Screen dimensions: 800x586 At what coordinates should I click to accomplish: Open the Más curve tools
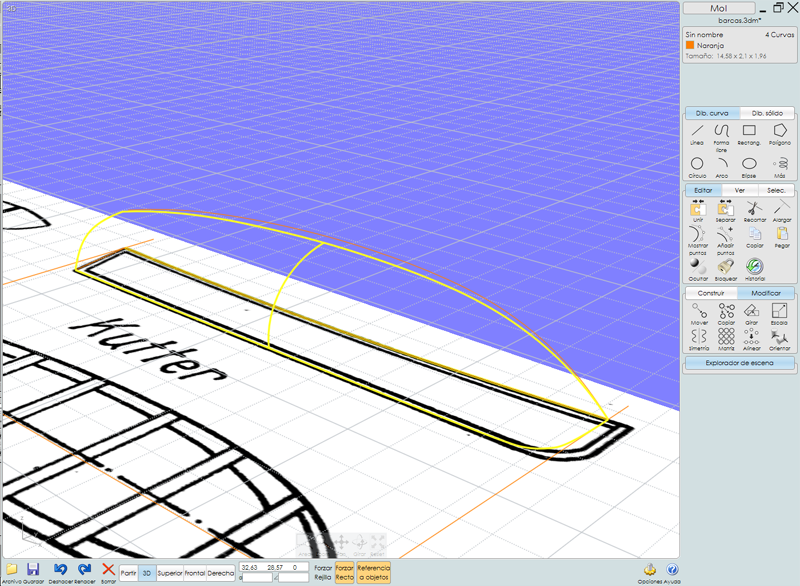(780, 167)
